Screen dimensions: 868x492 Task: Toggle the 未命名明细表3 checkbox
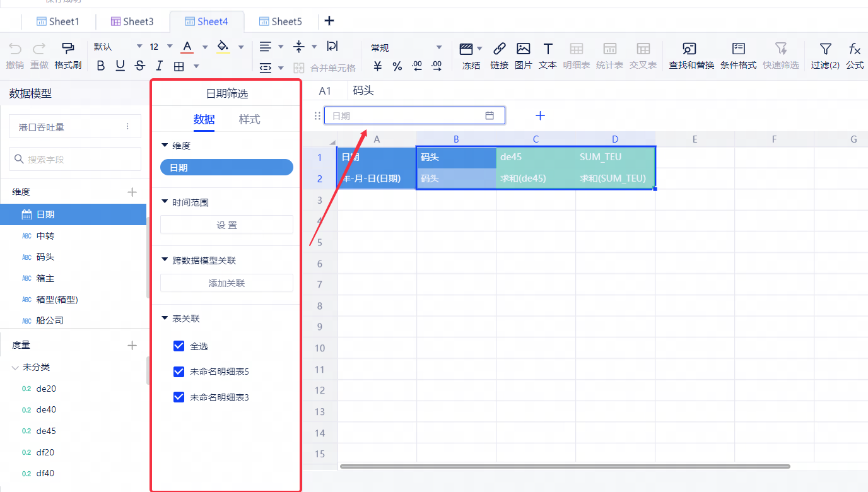point(179,397)
